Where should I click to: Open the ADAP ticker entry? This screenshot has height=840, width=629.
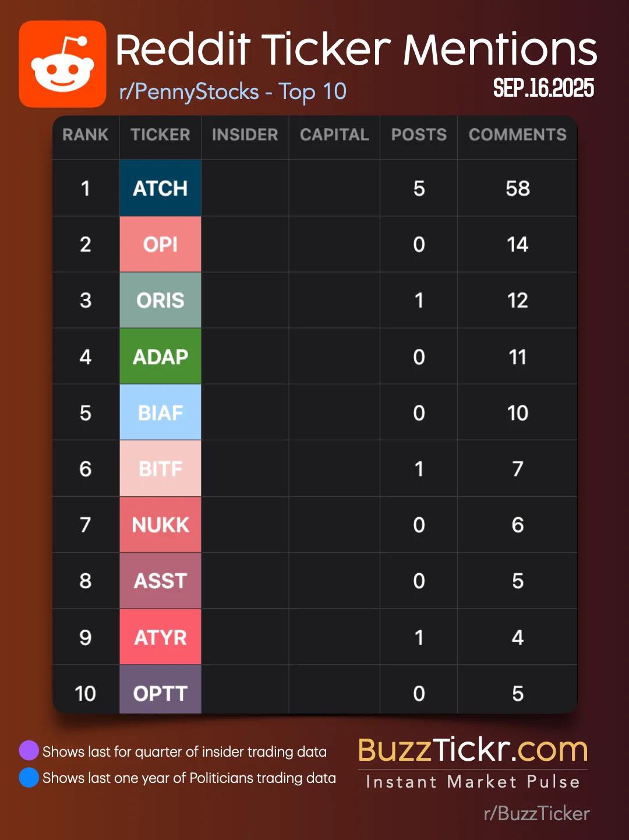[160, 357]
